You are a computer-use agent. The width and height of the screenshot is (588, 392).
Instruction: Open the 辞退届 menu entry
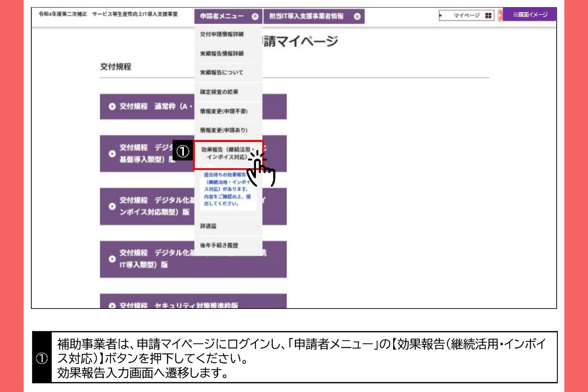coord(208,226)
